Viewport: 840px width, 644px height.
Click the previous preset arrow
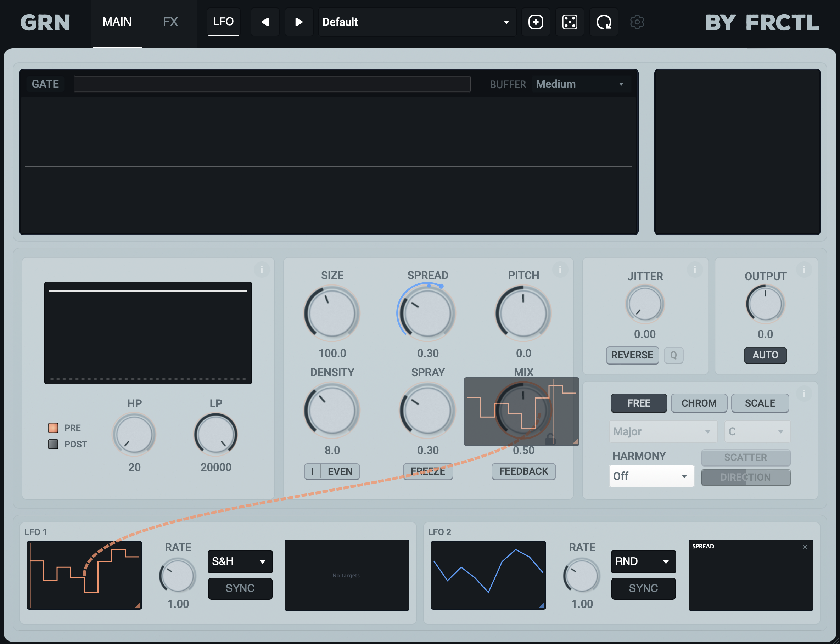coord(265,22)
